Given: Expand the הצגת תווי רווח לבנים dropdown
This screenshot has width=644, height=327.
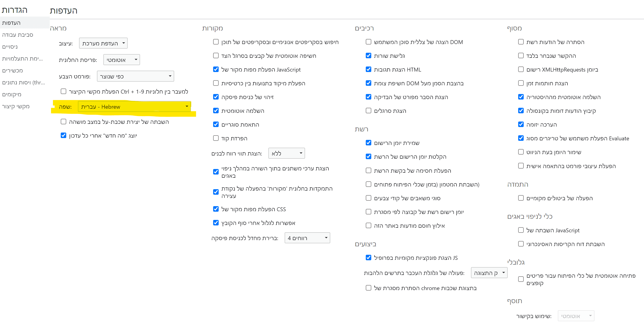Looking at the screenshot, I should [286, 153].
